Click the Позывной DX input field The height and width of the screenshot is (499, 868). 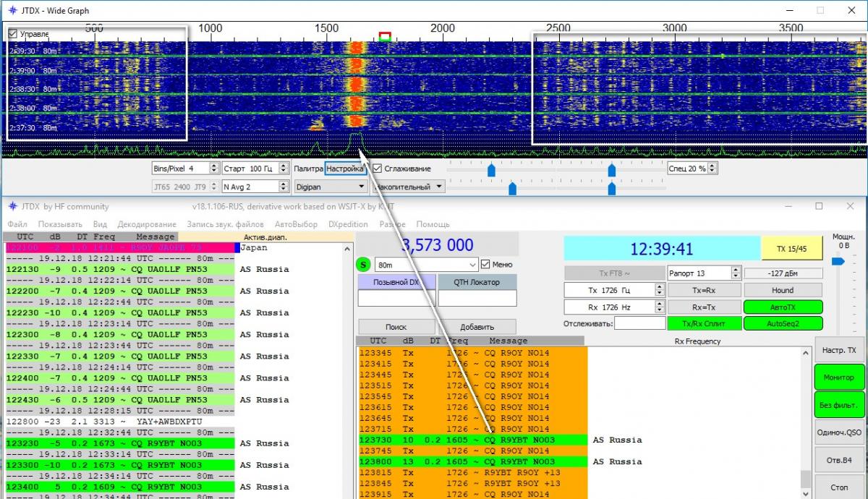(396, 298)
